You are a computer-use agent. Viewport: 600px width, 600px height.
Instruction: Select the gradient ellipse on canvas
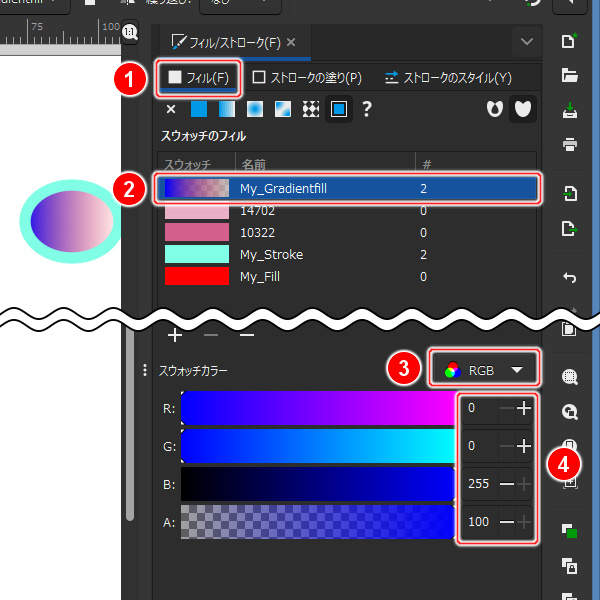pos(72,221)
